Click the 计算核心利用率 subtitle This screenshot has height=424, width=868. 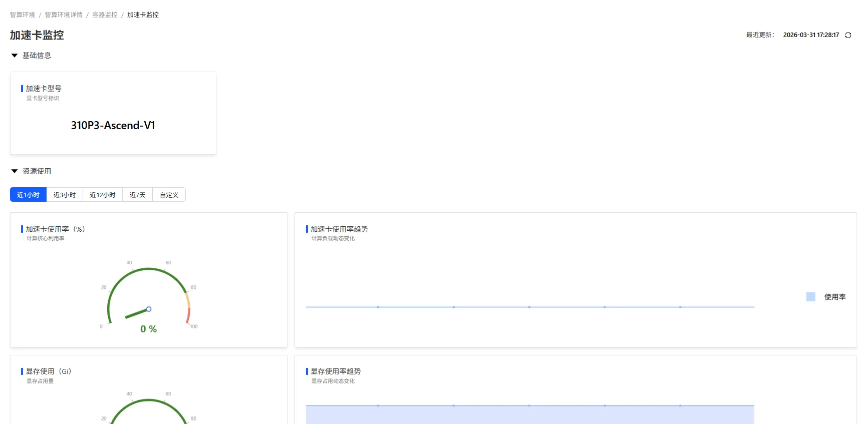(46, 238)
